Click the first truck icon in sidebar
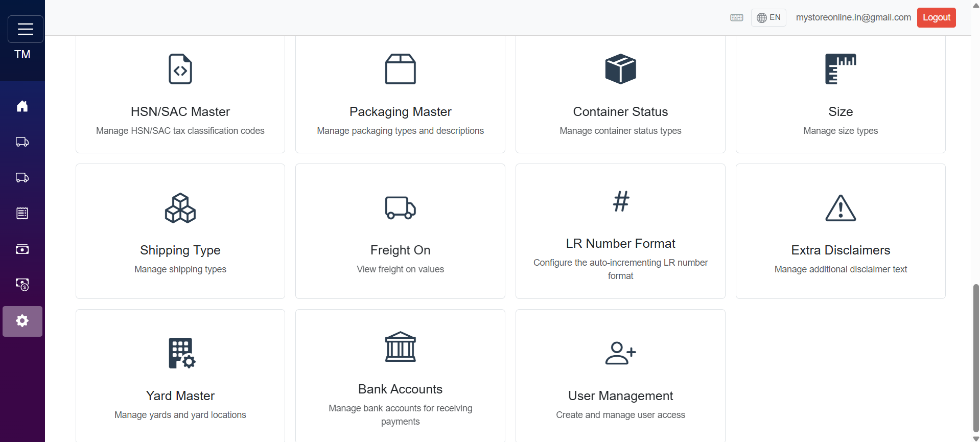 [22, 142]
